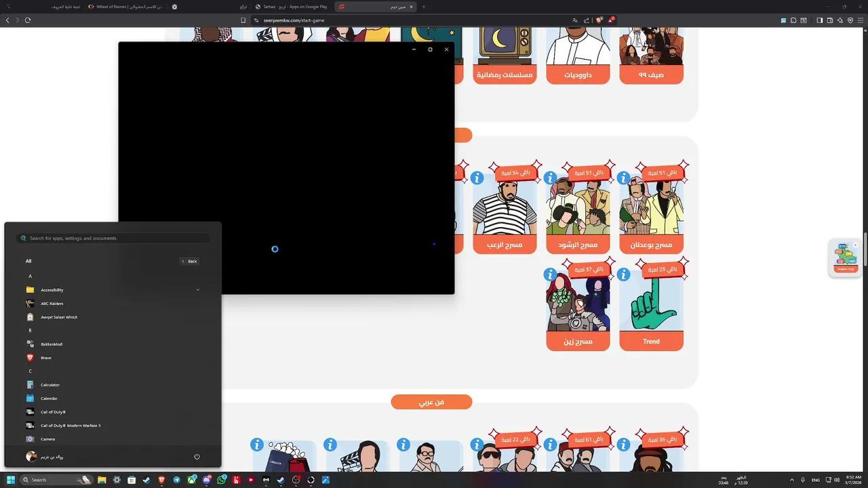The height and width of the screenshot is (488, 868).
Task: Select the سين جيم browser tab
Action: (376, 7)
